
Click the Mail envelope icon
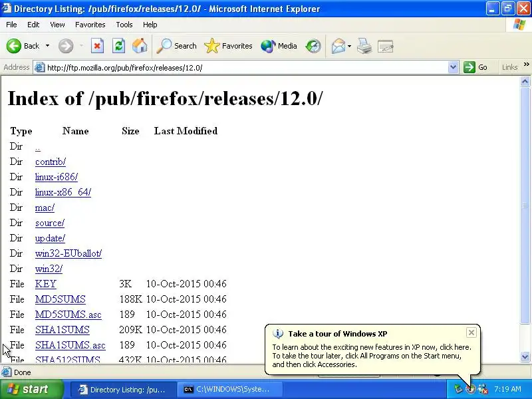(338, 46)
